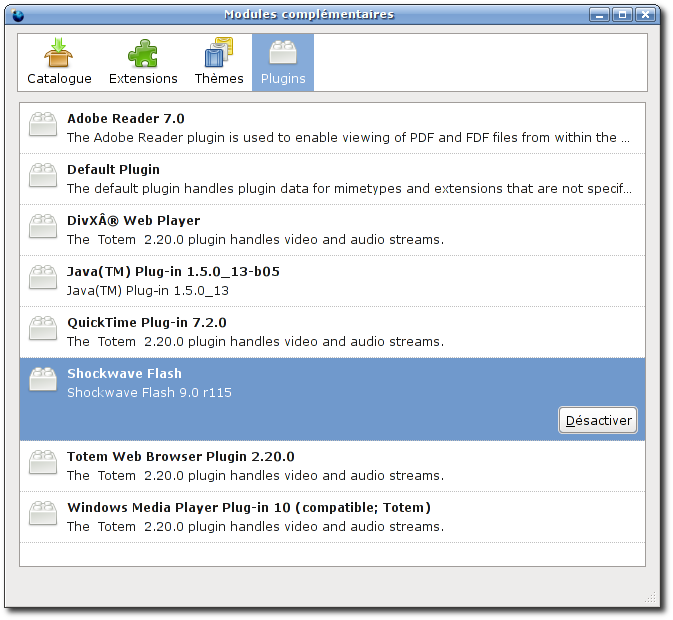673x620 pixels.
Task: Select the Windows Media Player Plug-in 10 title
Action: 249,508
